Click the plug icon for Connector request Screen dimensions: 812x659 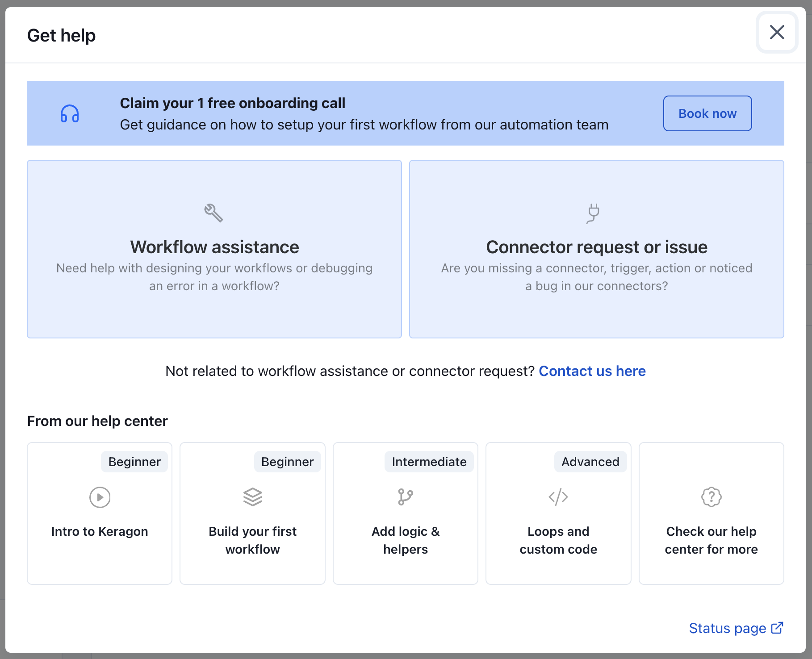593,213
